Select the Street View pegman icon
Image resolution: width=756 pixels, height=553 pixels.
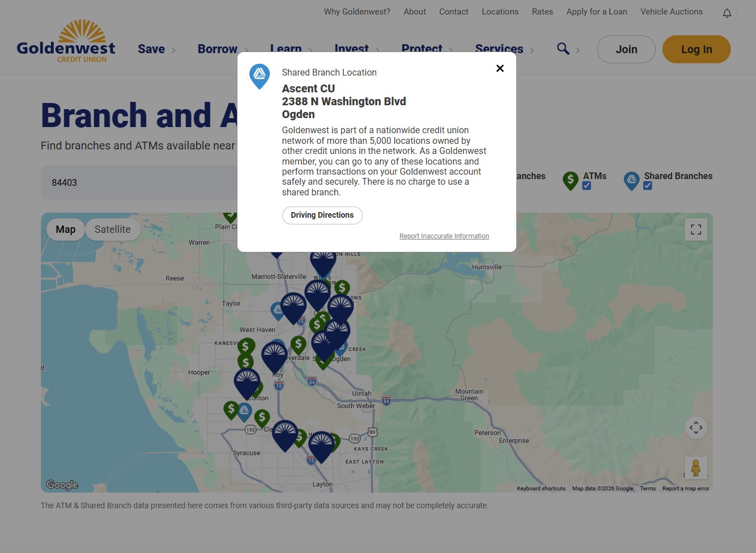[696, 467]
